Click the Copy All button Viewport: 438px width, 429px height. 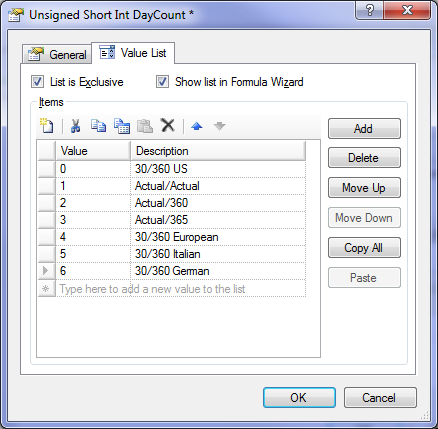click(x=364, y=248)
